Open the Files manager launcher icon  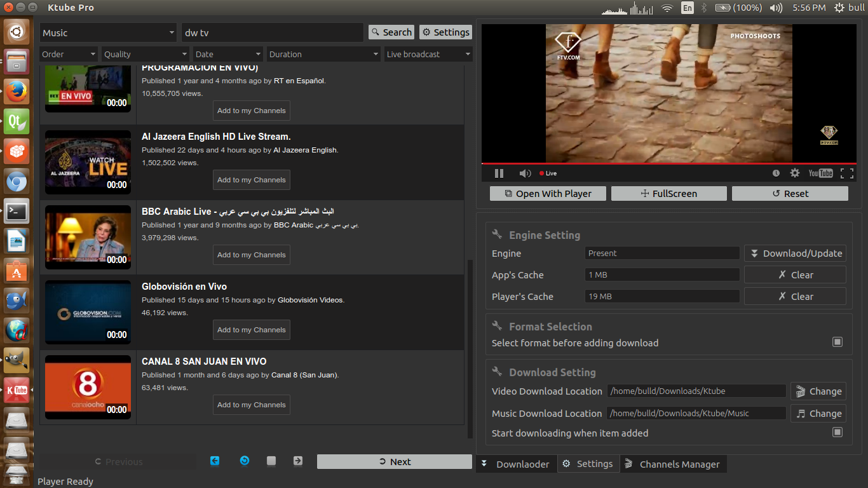(x=17, y=61)
